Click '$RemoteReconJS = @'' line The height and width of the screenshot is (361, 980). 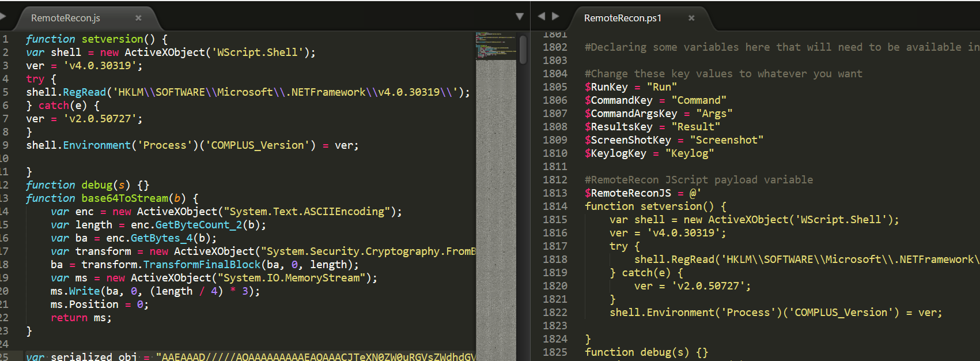(x=643, y=193)
